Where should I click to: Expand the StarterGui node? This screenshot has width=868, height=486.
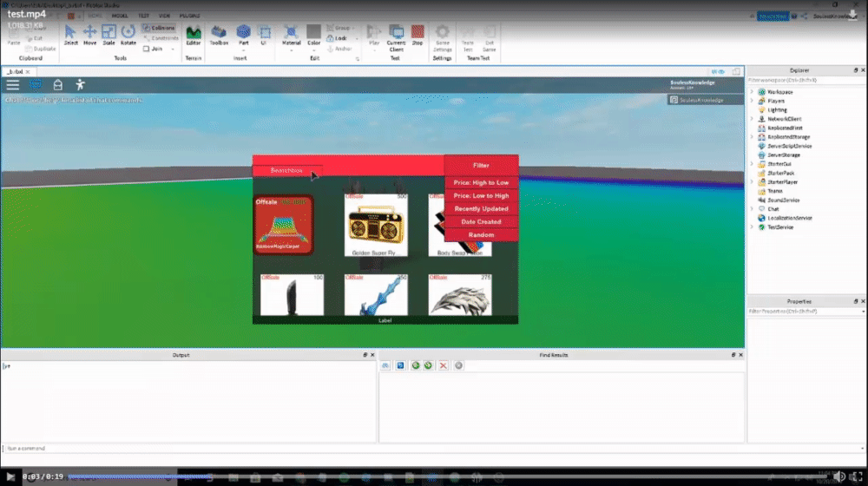tap(752, 164)
